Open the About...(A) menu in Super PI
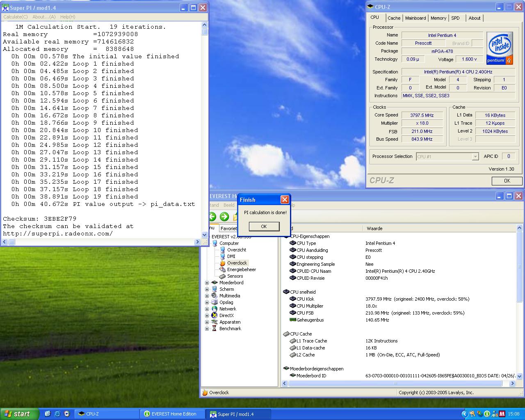 [x=44, y=17]
